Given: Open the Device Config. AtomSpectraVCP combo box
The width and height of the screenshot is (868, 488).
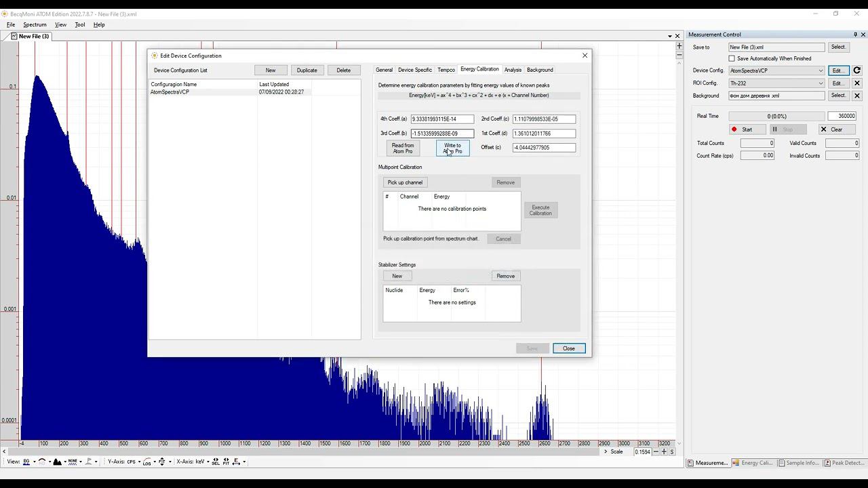Looking at the screenshot, I should coord(776,70).
